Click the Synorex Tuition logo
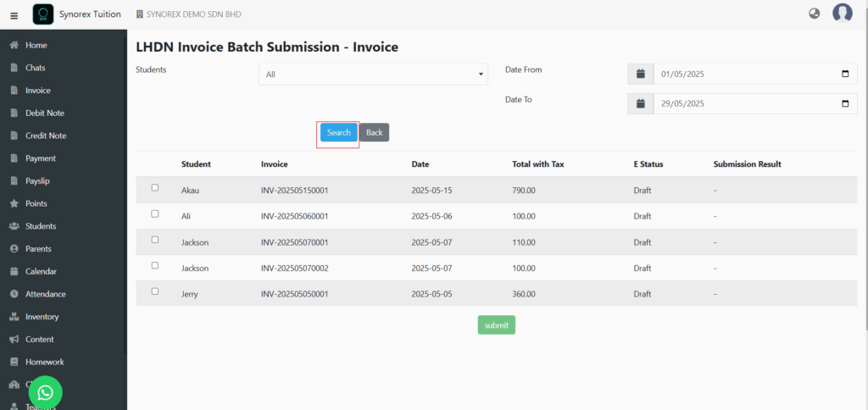This screenshot has width=868, height=410. [x=43, y=14]
